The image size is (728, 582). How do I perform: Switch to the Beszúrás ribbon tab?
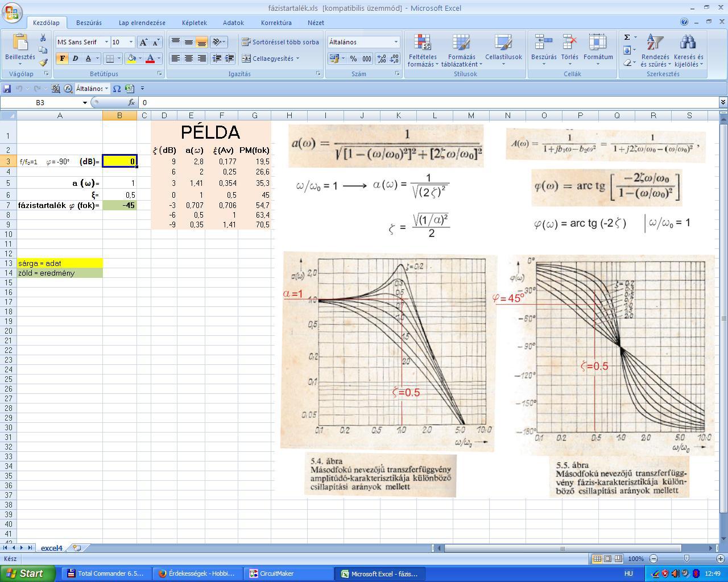89,23
